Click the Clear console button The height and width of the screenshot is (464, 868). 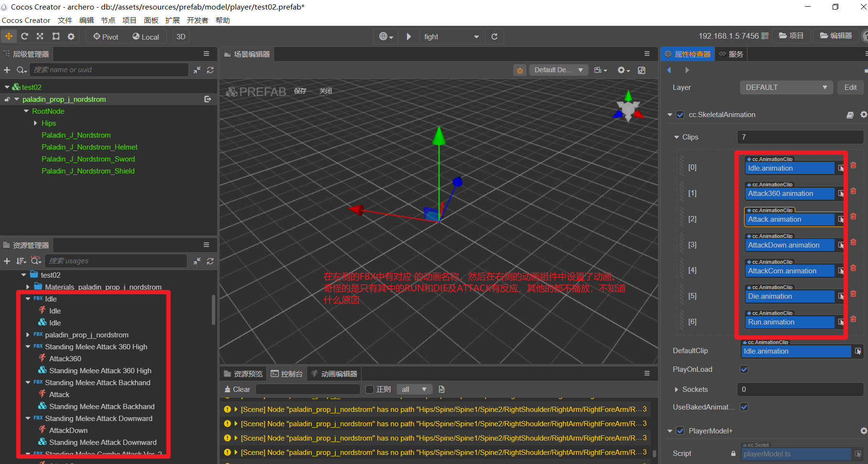[x=237, y=389]
